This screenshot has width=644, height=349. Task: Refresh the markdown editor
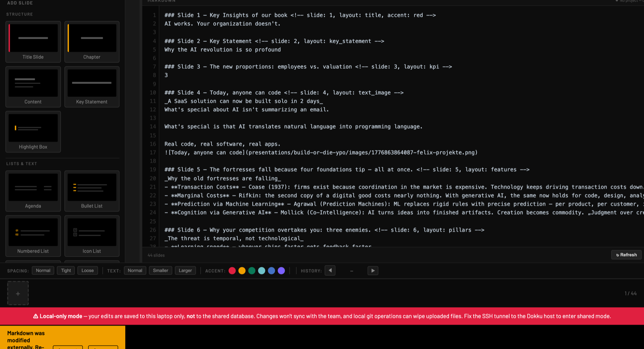coord(626,255)
